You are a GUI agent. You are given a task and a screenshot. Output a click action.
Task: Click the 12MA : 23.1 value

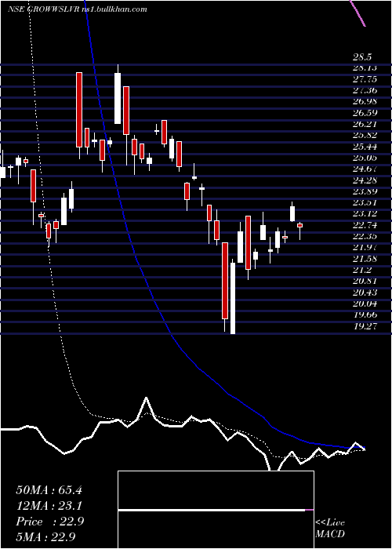[x=49, y=506]
